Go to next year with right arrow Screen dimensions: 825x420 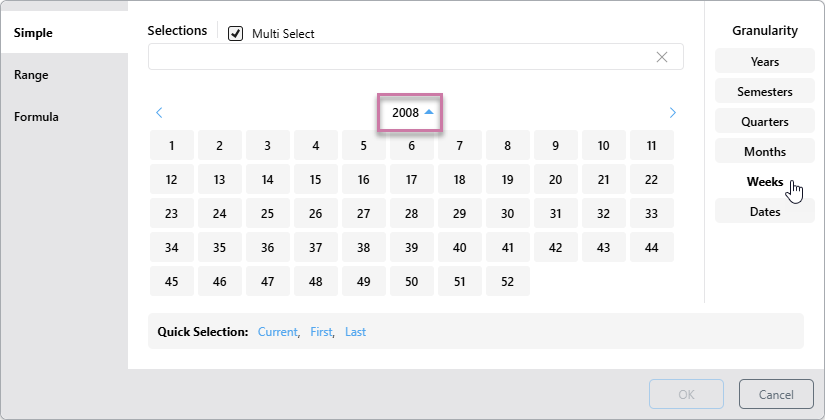[672, 113]
